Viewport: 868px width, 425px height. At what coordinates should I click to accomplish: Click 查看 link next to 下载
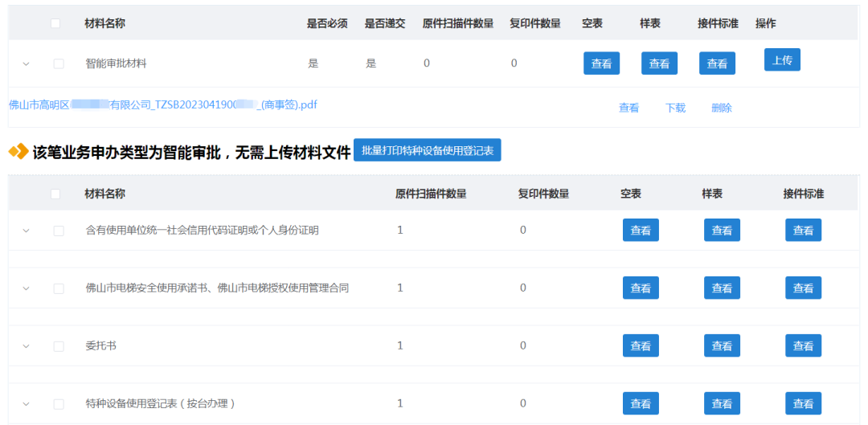click(628, 108)
